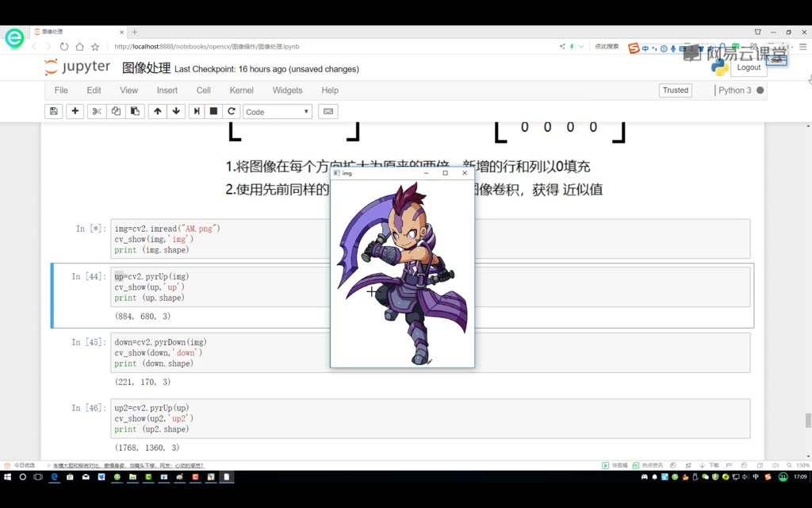This screenshot has height=508, width=812.
Task: Click the In [44] cell prompt
Action: tap(89, 277)
